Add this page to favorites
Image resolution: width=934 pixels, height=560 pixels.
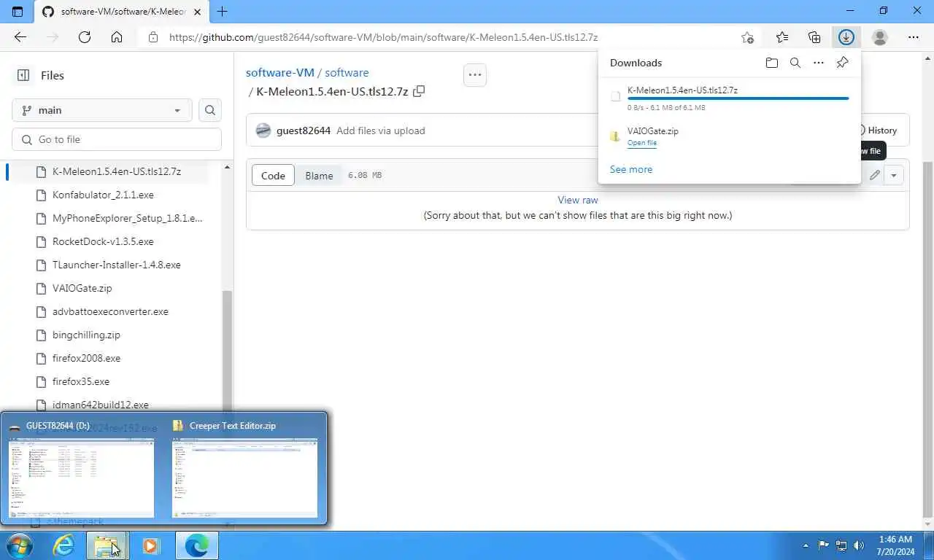747,37
